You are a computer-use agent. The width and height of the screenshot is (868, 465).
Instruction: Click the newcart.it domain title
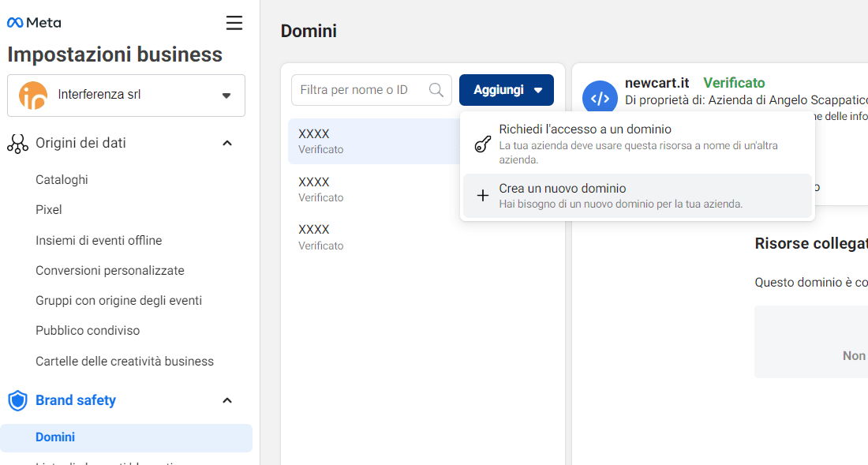click(657, 83)
